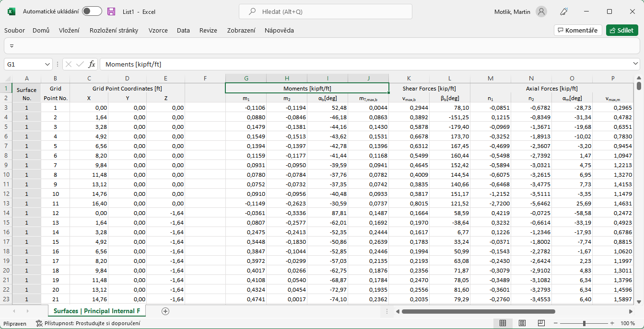Click the cancel (X) formula bar button
Image resolution: width=644 pixels, height=329 pixels.
tap(69, 64)
